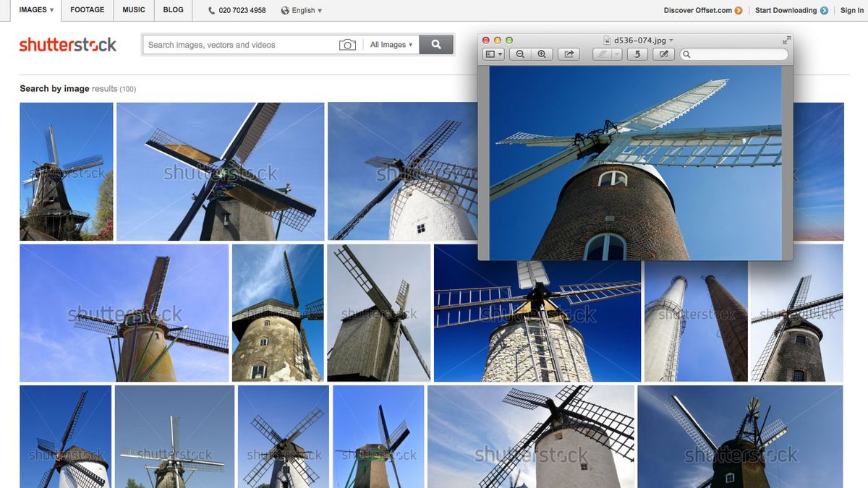Click the camera icon to search by image

click(x=348, y=44)
